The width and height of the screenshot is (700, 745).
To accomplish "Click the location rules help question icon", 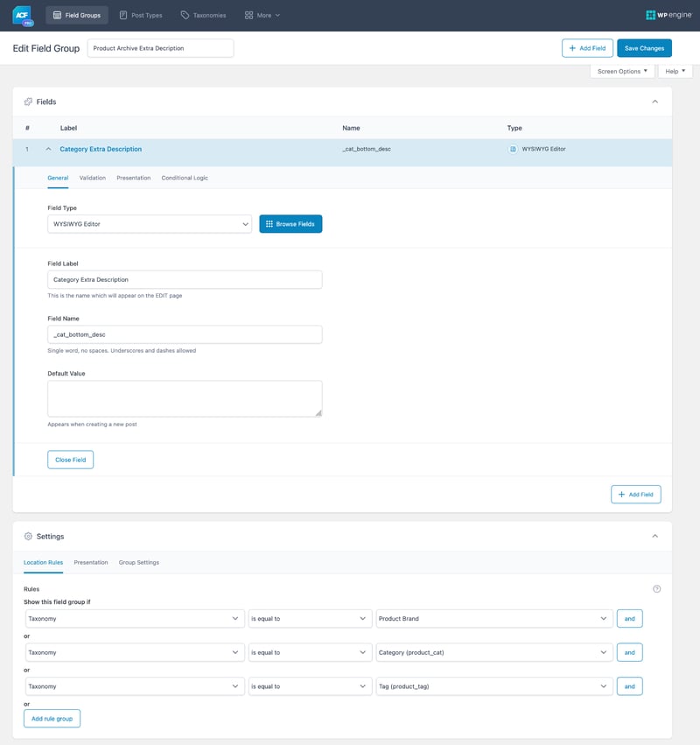I will (x=656, y=589).
